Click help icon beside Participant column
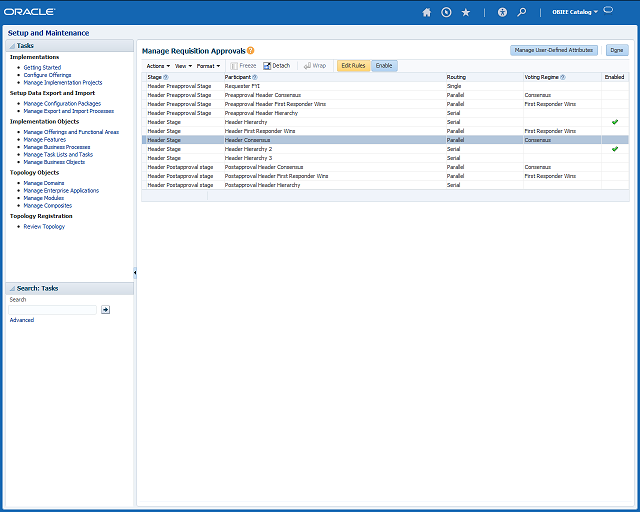Viewport: 640px width, 512px height. tap(255, 77)
